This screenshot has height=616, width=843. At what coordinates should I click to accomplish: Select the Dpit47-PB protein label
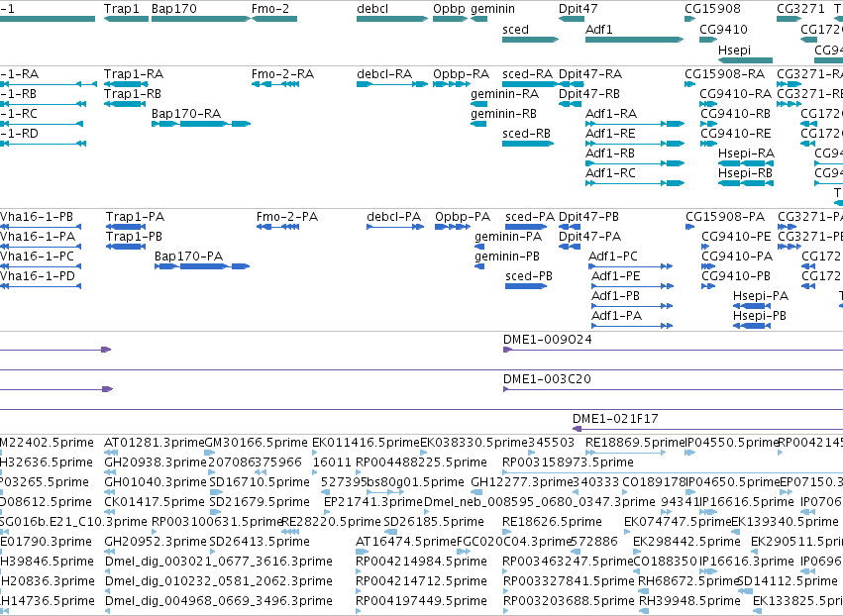[588, 217]
